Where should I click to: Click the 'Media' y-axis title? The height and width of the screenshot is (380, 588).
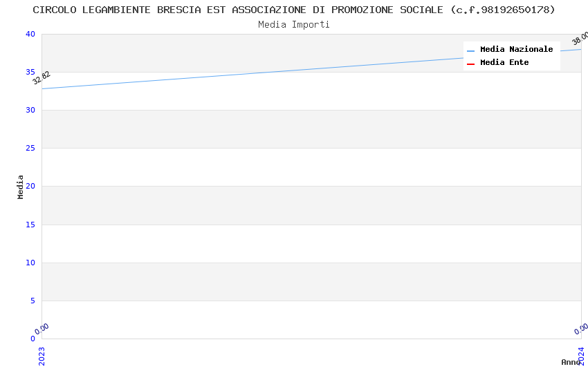[x=20, y=187]
